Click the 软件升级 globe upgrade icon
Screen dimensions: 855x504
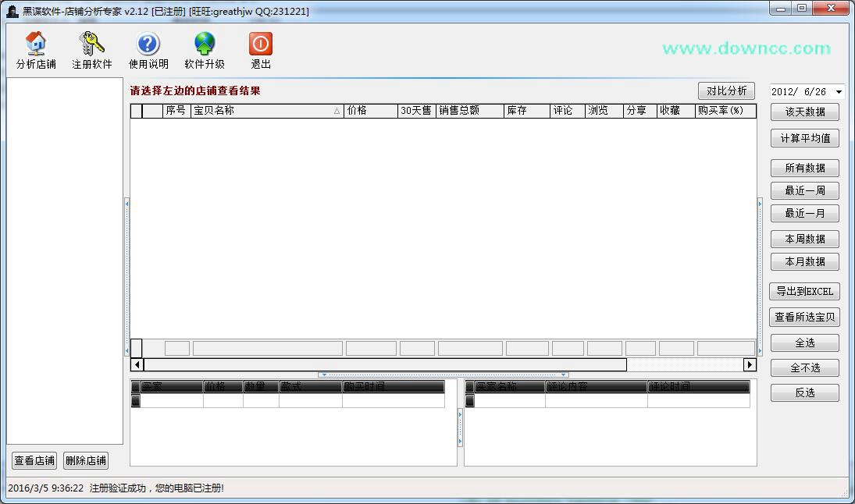pyautogui.click(x=204, y=44)
